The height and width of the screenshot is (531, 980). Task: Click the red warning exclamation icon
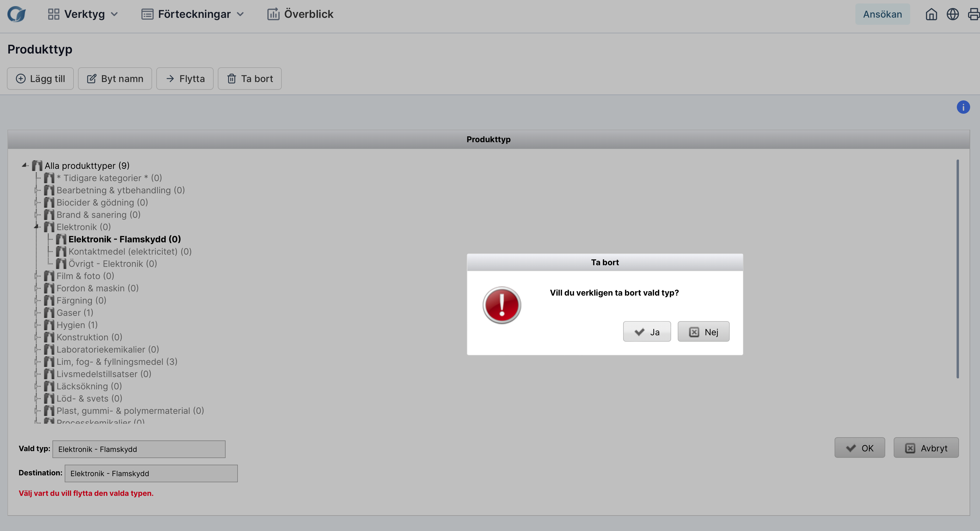tap(501, 305)
